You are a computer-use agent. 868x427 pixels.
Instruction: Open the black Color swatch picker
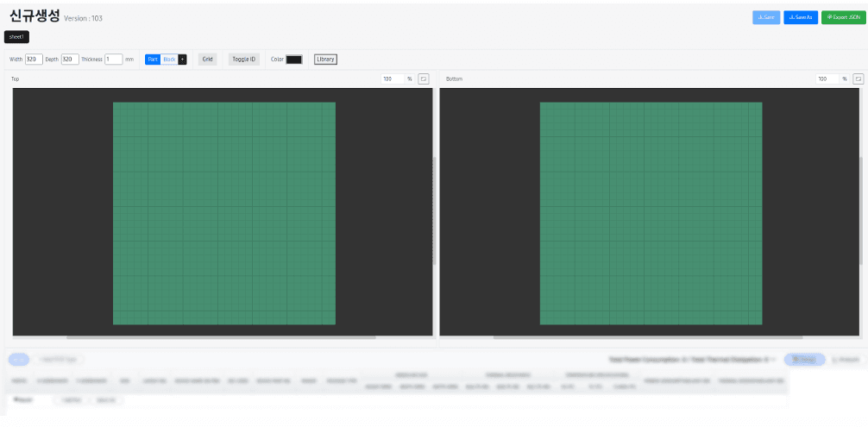[294, 60]
